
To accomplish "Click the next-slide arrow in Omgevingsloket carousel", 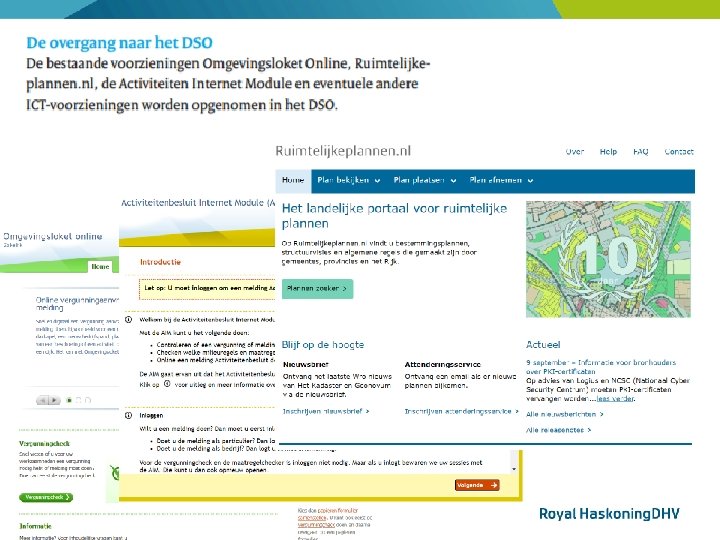I will (55, 400).
